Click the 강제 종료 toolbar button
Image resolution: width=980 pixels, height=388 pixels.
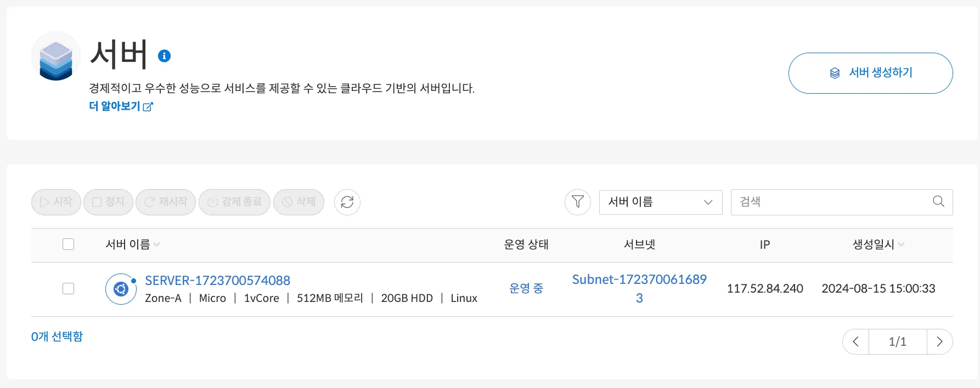tap(234, 202)
